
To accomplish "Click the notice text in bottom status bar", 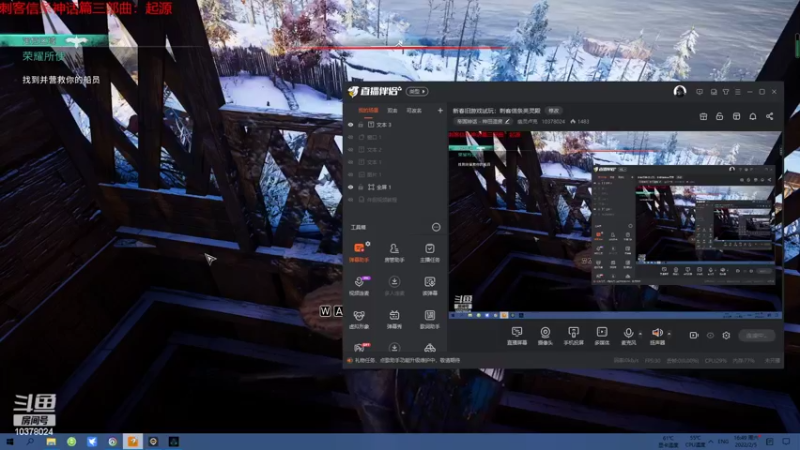I will coord(407,360).
